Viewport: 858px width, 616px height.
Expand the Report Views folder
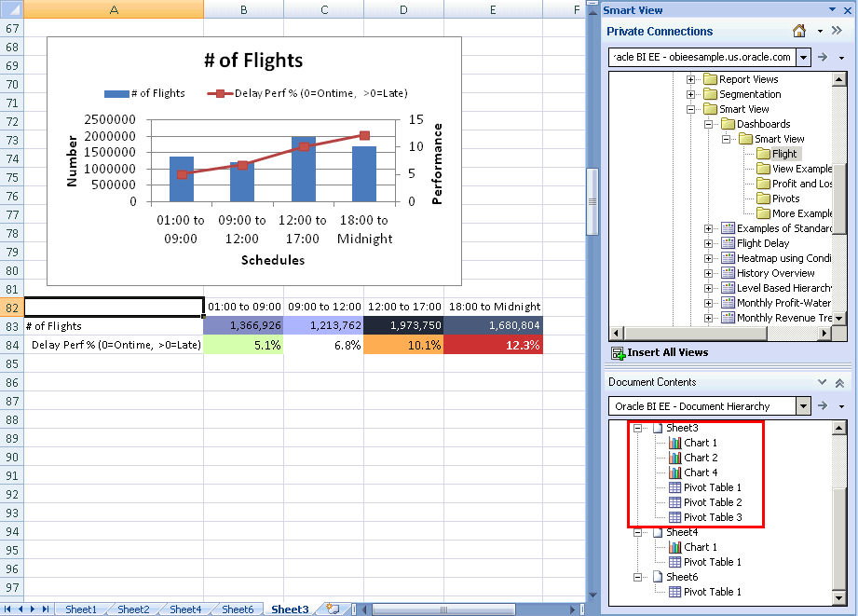coord(690,79)
